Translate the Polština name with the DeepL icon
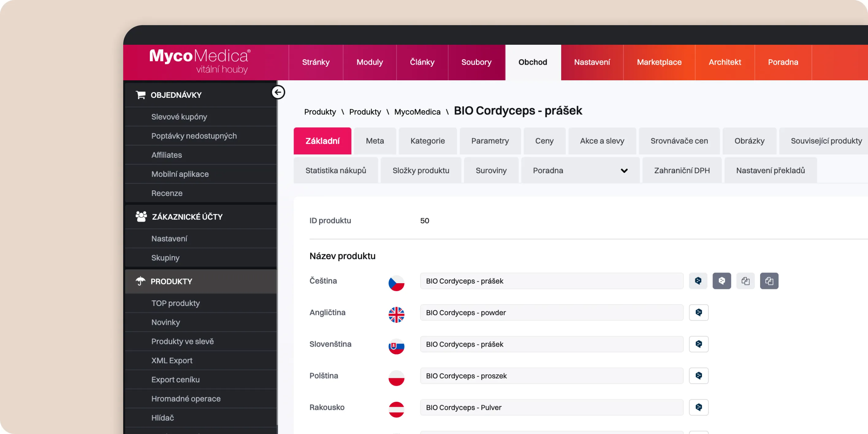Image resolution: width=868 pixels, height=434 pixels. pos(699,376)
